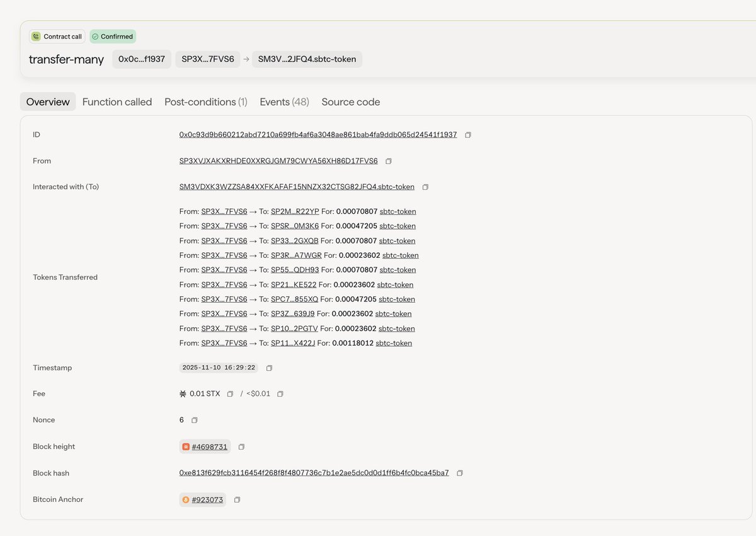Copy the transaction timestamp
The width and height of the screenshot is (756, 536).
269,367
